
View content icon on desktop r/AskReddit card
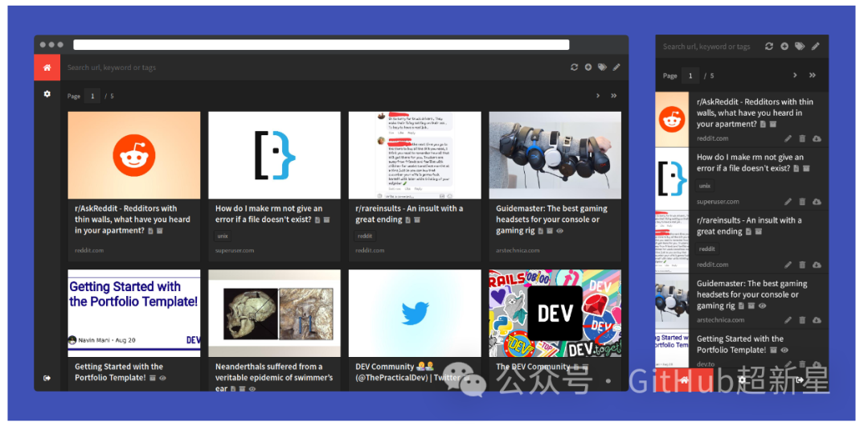coord(150,231)
